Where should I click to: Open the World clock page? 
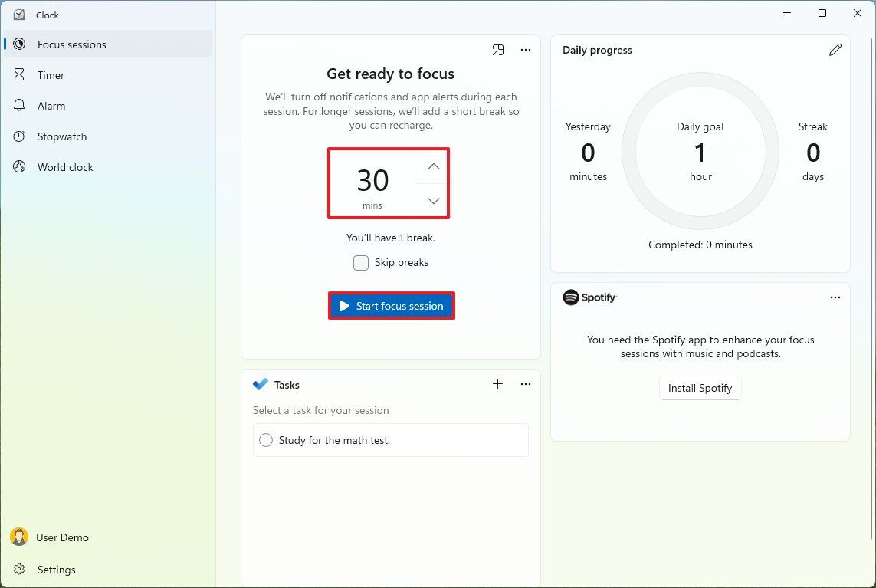point(65,167)
